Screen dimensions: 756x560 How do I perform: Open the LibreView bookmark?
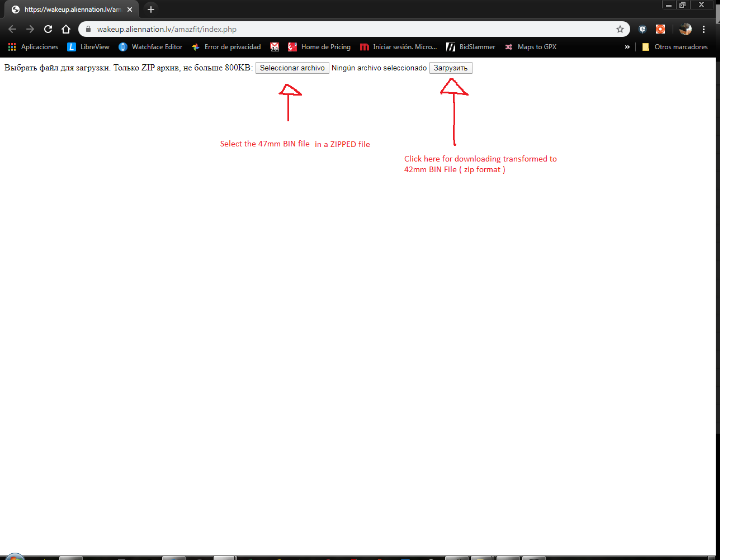tap(88, 47)
